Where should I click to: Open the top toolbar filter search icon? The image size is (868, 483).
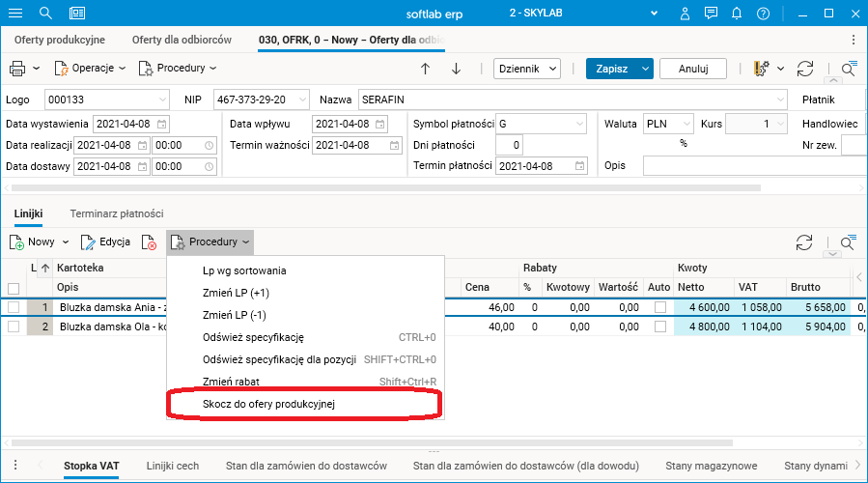click(x=848, y=69)
